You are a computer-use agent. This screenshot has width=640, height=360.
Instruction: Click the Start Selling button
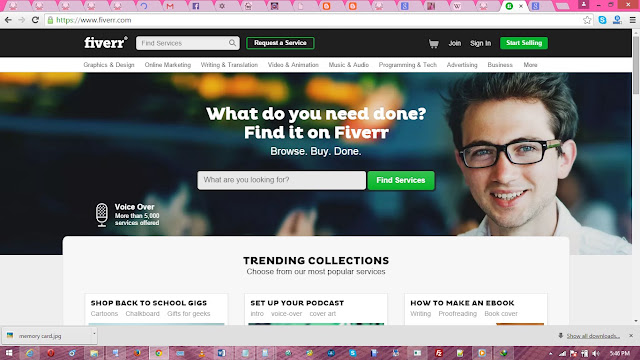coord(524,43)
